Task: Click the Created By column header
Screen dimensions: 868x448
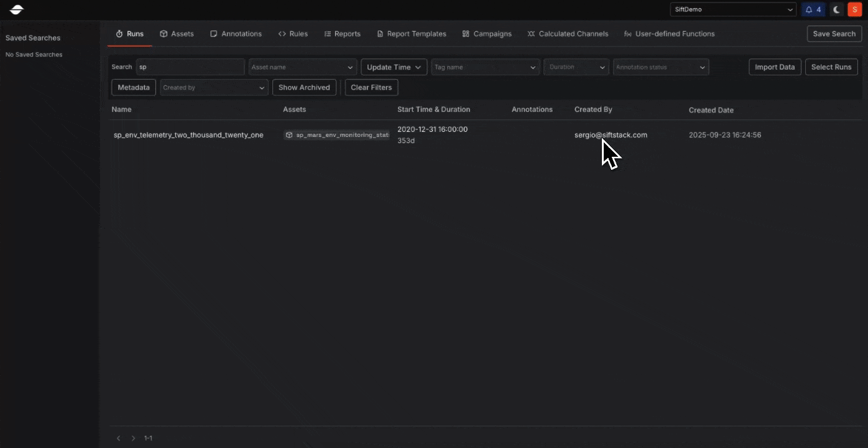Action: point(593,110)
